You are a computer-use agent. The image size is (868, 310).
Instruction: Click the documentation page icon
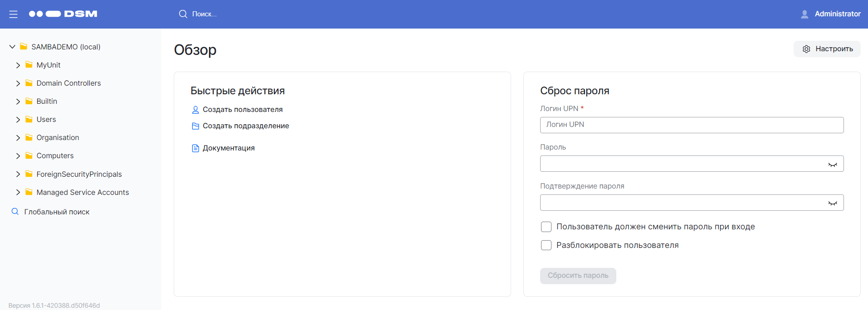pyautogui.click(x=195, y=148)
